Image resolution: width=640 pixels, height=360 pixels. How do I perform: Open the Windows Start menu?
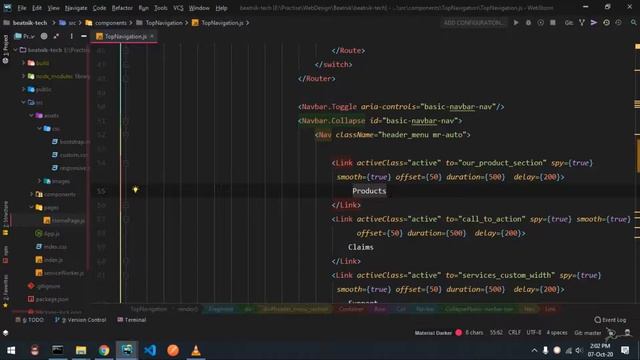[x=11, y=350]
